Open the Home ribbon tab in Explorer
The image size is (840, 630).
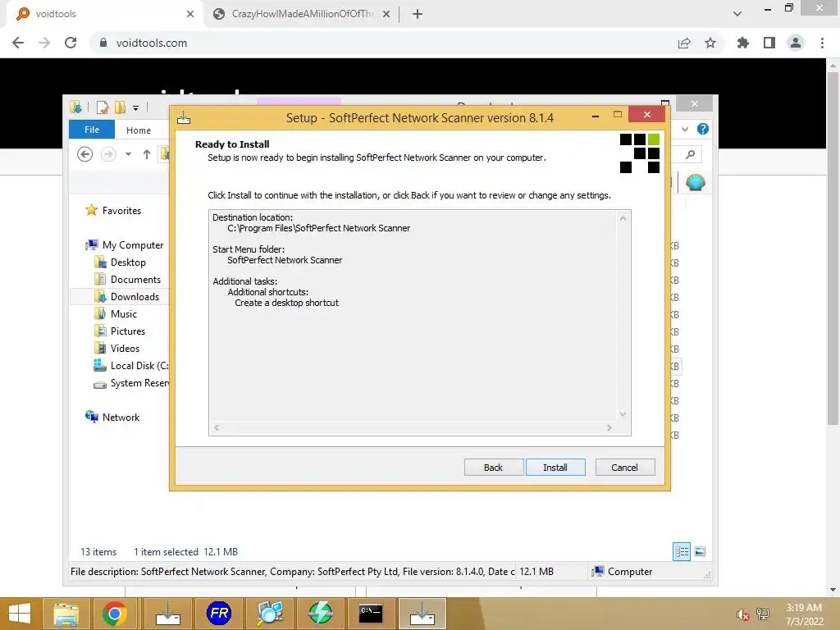tap(138, 130)
